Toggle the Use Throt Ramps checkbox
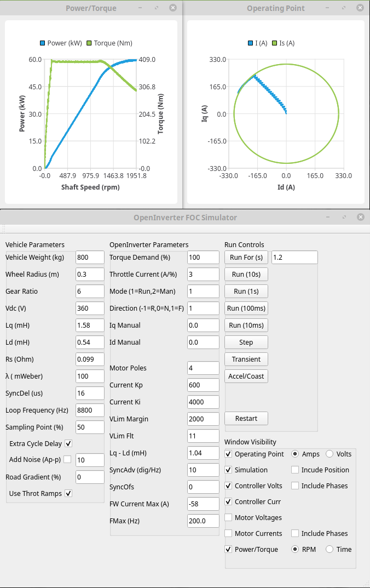Viewport: 370px width, 588px height. pyautogui.click(x=68, y=494)
